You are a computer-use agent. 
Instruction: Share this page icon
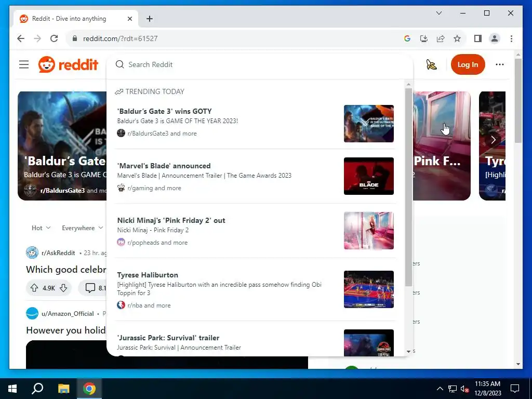point(441,38)
